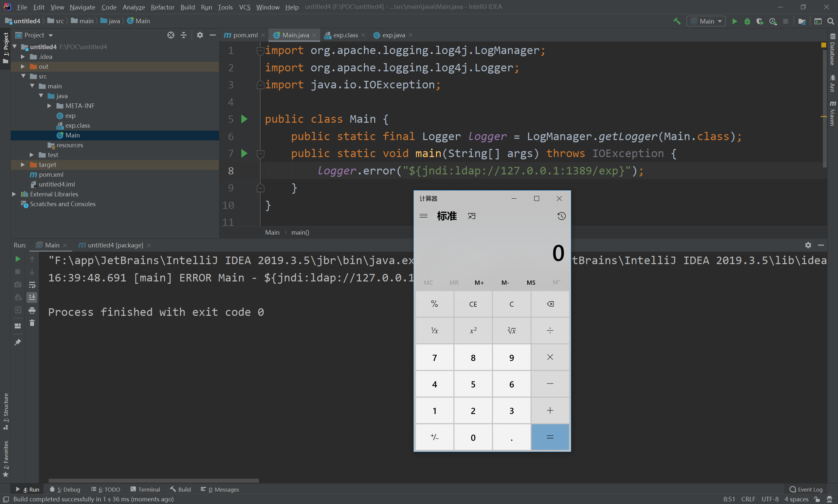Hide the Project tool window
The image size is (838, 504).
point(213,35)
